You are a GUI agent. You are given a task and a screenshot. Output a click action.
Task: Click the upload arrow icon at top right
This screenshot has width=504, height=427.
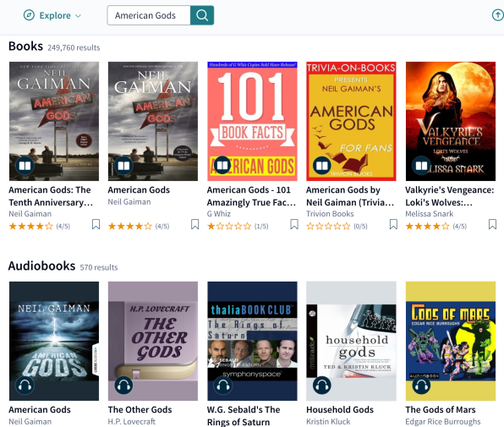pos(498,15)
